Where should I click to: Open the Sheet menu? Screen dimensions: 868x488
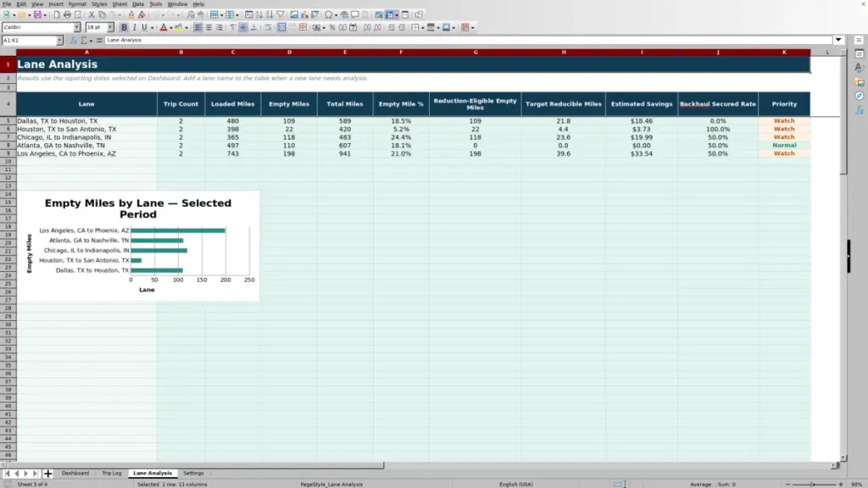(x=120, y=4)
